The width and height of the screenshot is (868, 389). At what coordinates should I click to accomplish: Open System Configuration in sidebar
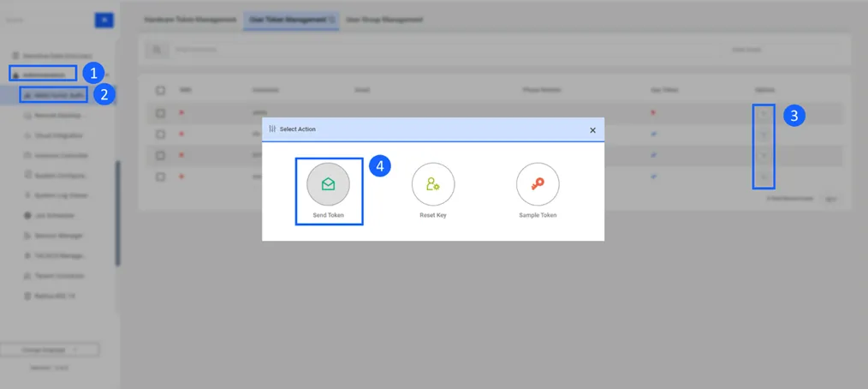pos(56,175)
